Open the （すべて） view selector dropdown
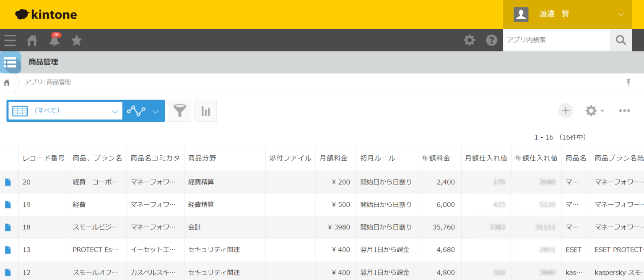This screenshot has height=280, width=644. point(65,111)
